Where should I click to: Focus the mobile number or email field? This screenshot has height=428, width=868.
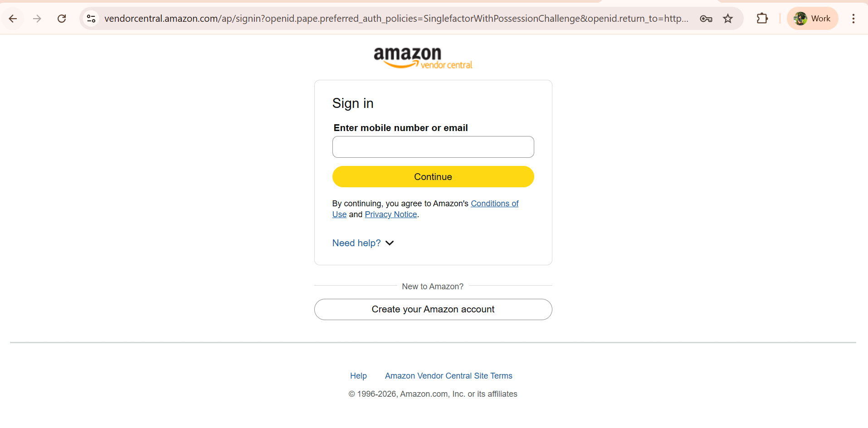coord(433,147)
